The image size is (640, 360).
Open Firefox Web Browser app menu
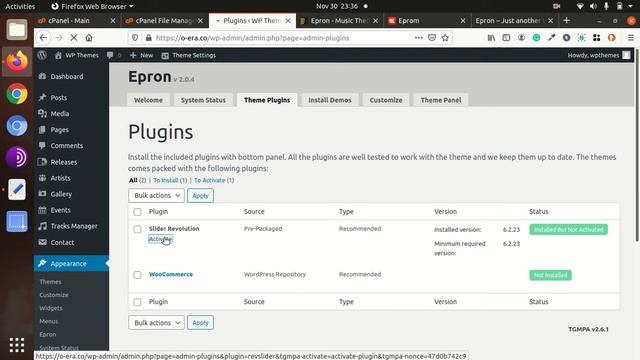92,7
